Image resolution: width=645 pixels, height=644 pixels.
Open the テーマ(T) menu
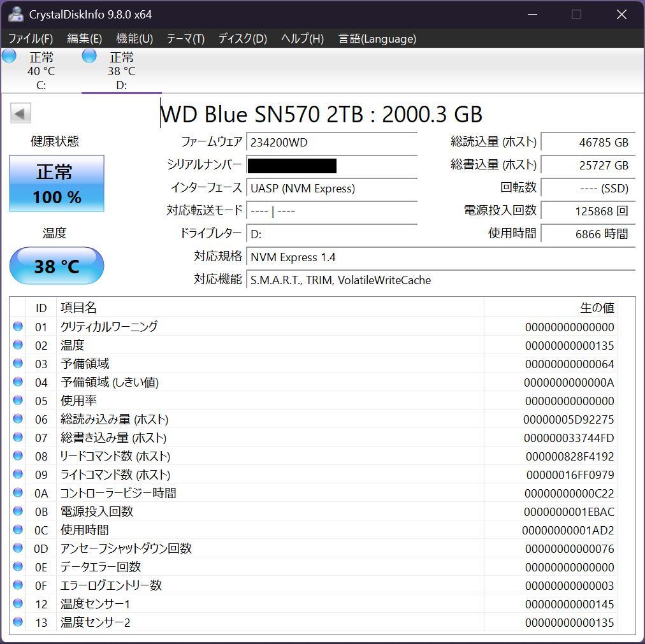[185, 39]
